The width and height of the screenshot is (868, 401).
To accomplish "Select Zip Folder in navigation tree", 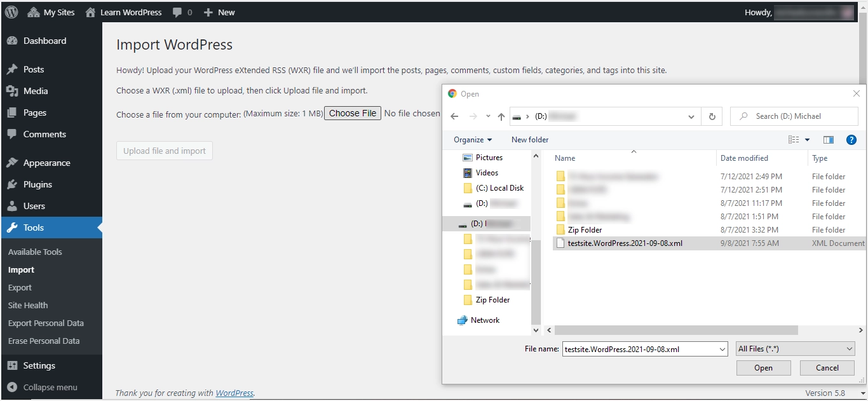I will 492,300.
